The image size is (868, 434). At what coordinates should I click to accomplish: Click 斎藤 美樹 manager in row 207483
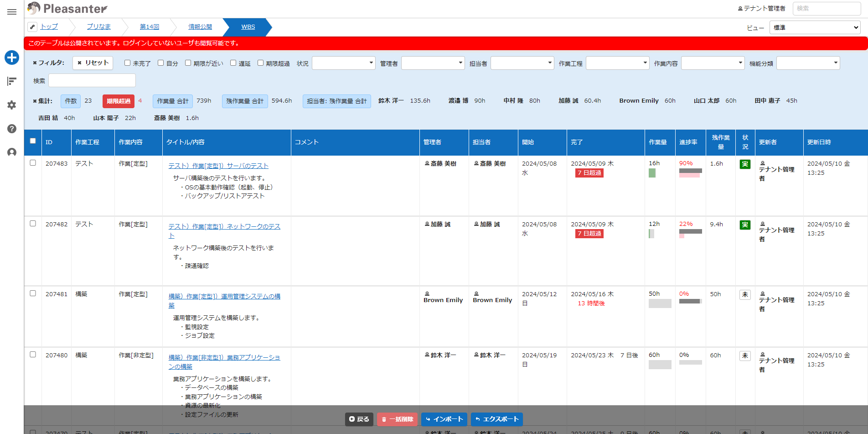pos(440,163)
